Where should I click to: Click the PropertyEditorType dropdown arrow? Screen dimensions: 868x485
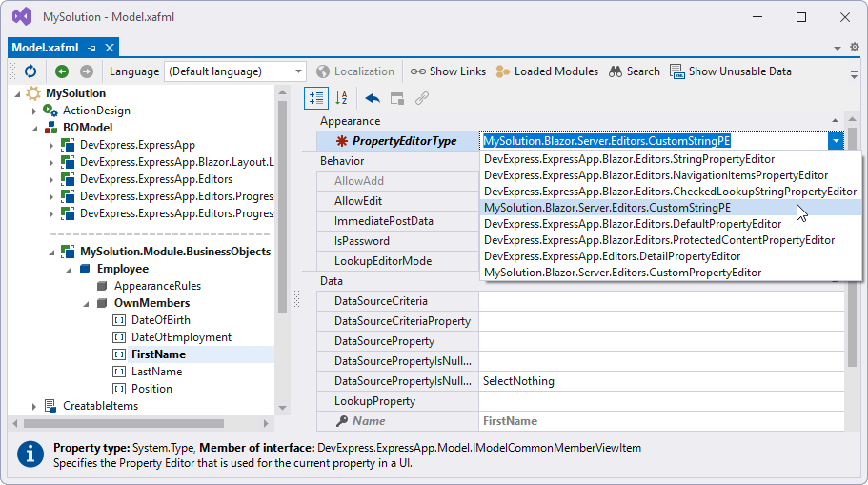coord(836,141)
